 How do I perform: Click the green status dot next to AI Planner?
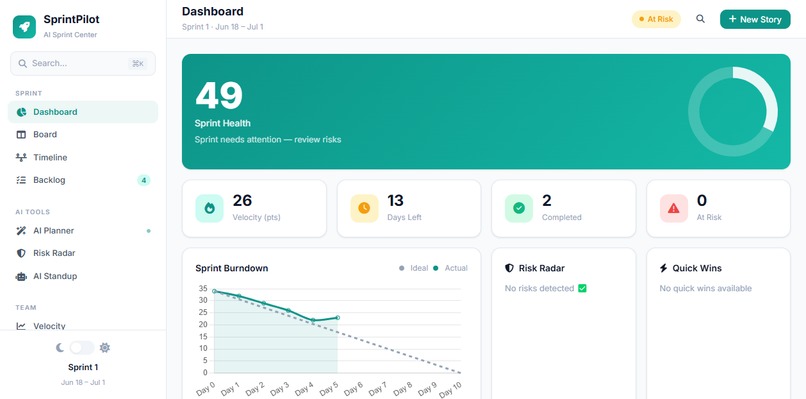149,231
